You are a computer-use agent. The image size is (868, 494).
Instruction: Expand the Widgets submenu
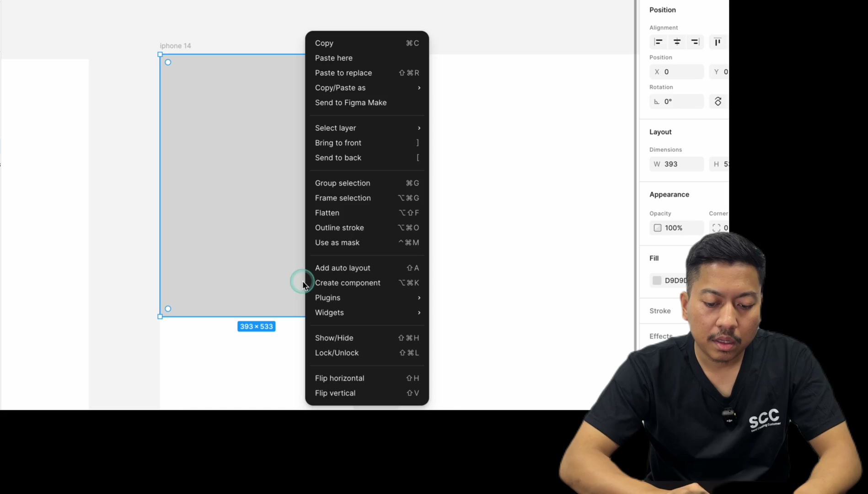click(x=367, y=312)
